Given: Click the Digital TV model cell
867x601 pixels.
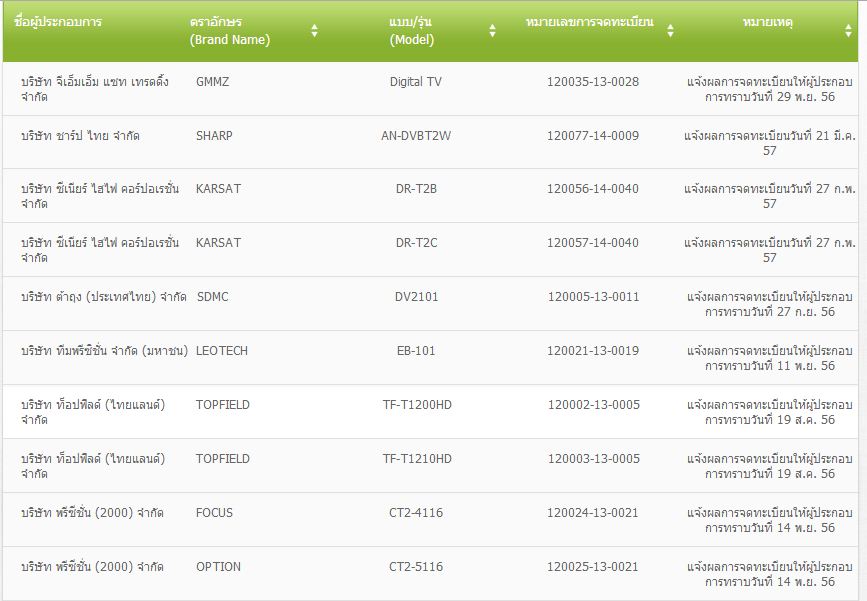Looking at the screenshot, I should click(x=416, y=82).
